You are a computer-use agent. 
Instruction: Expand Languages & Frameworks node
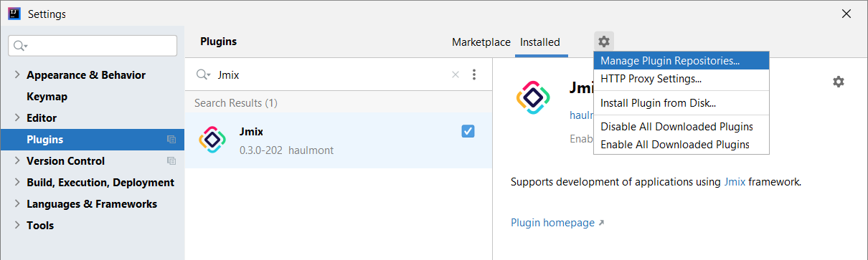(x=17, y=204)
